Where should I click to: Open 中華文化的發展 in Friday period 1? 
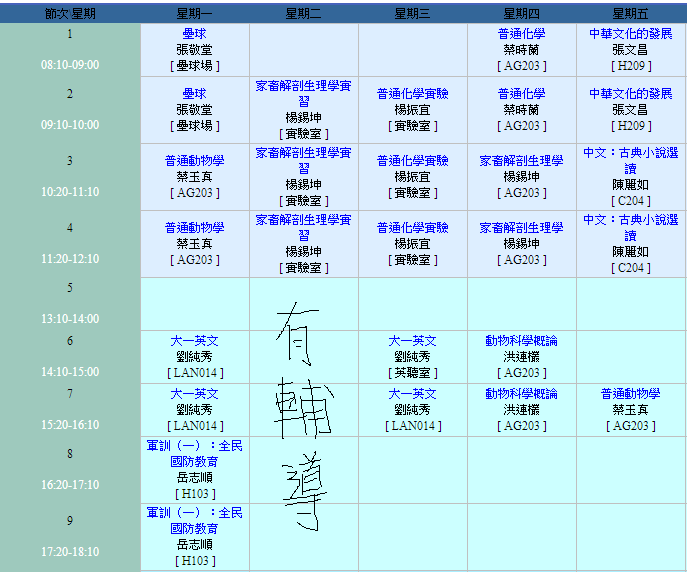630,34
